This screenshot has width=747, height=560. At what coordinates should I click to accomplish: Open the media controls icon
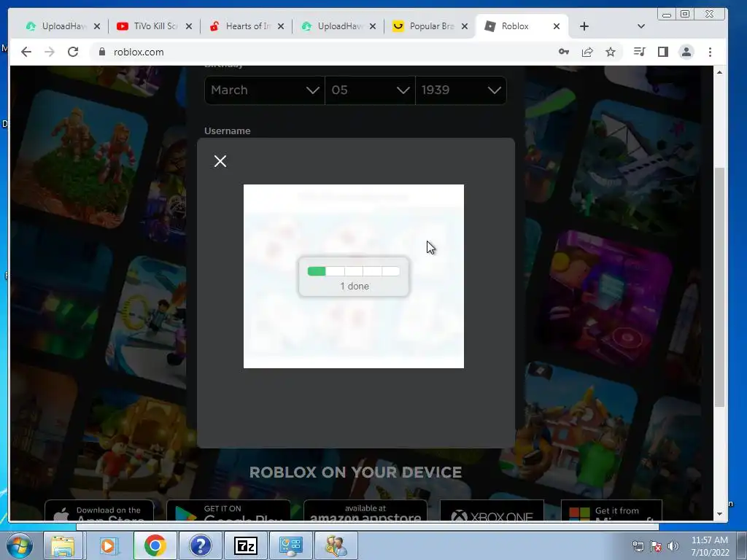639,52
